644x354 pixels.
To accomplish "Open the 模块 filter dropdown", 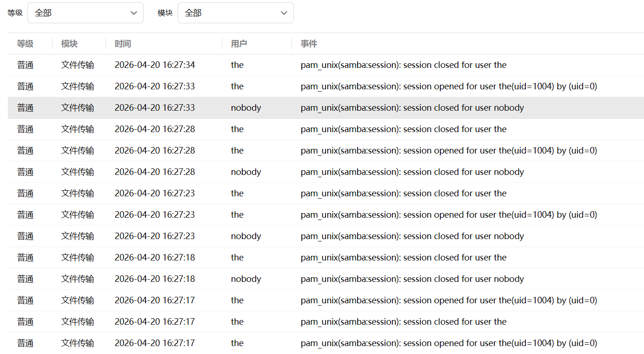I will click(x=235, y=13).
